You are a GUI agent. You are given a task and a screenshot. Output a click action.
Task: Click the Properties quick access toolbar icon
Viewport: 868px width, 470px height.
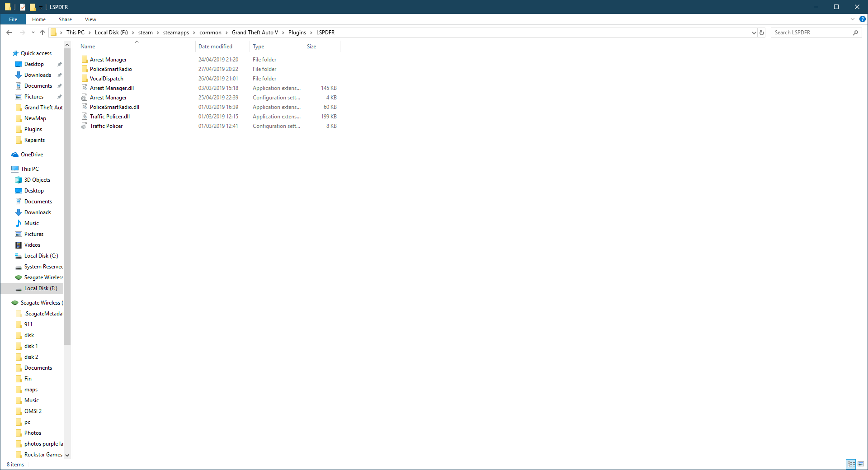coord(23,7)
